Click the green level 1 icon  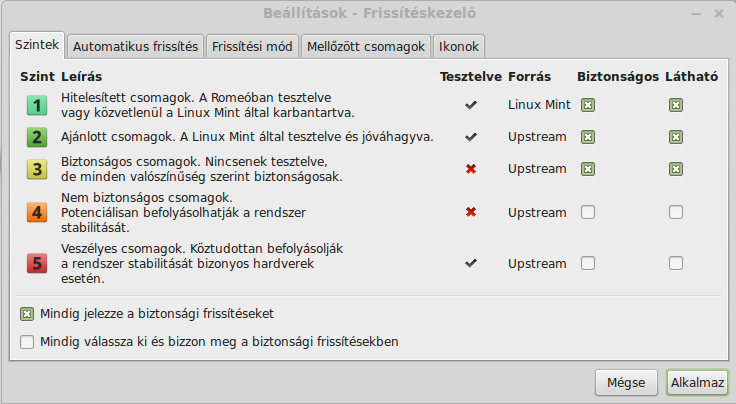(37, 105)
